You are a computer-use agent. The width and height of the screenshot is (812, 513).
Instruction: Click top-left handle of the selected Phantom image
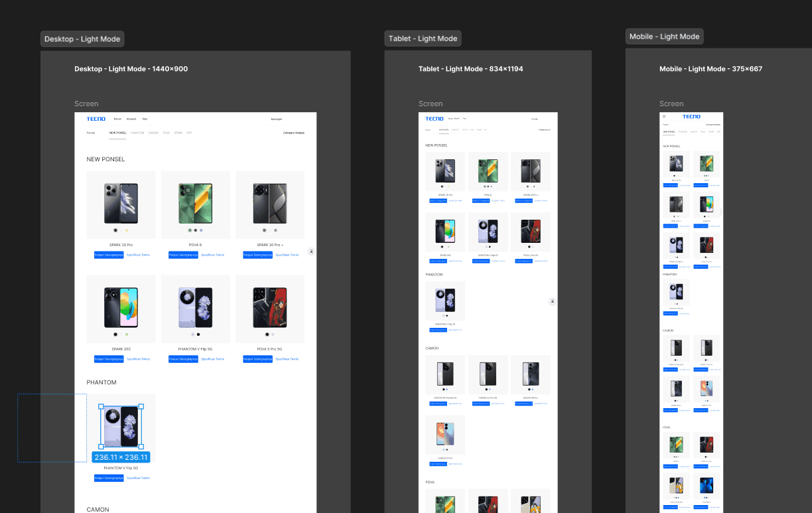tap(101, 407)
